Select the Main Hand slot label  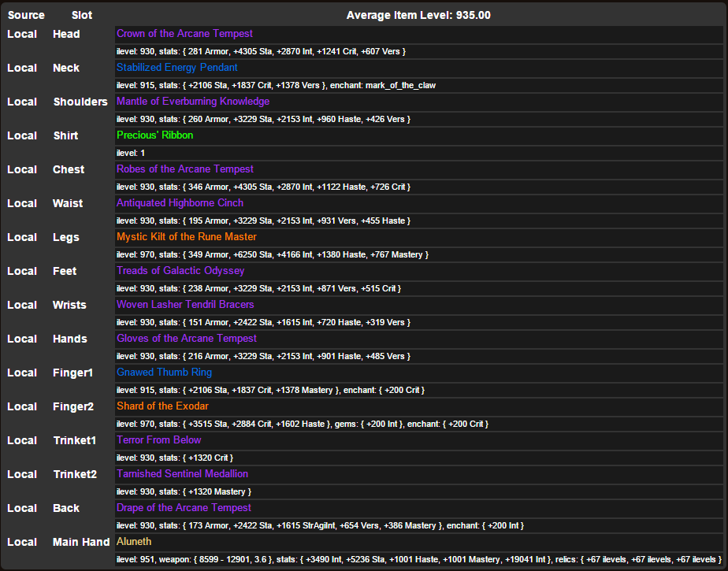point(81,543)
